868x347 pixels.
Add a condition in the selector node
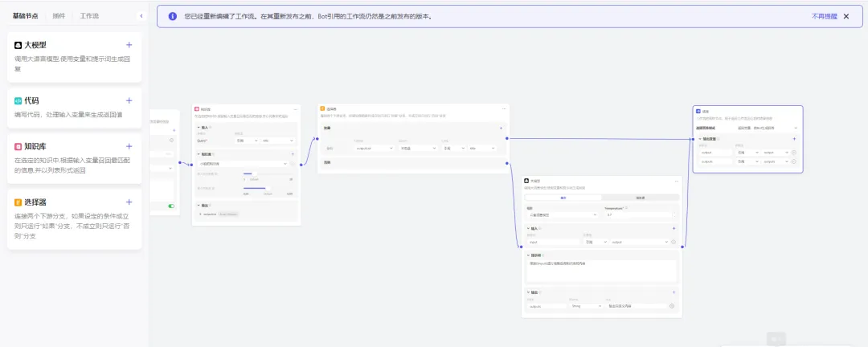pos(501,128)
